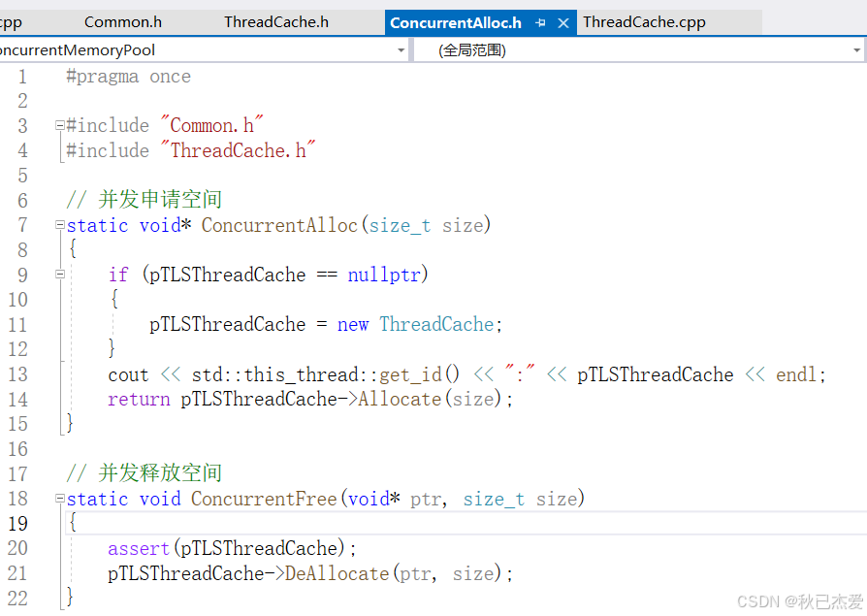Click the assert call on line 20
This screenshot has height=616, width=867.
pos(138,548)
